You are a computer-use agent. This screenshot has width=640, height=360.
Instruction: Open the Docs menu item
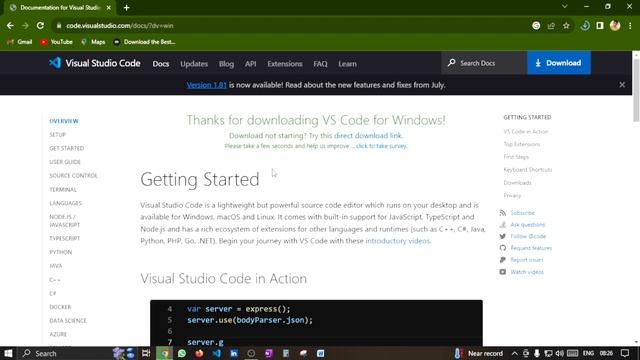coord(161,64)
